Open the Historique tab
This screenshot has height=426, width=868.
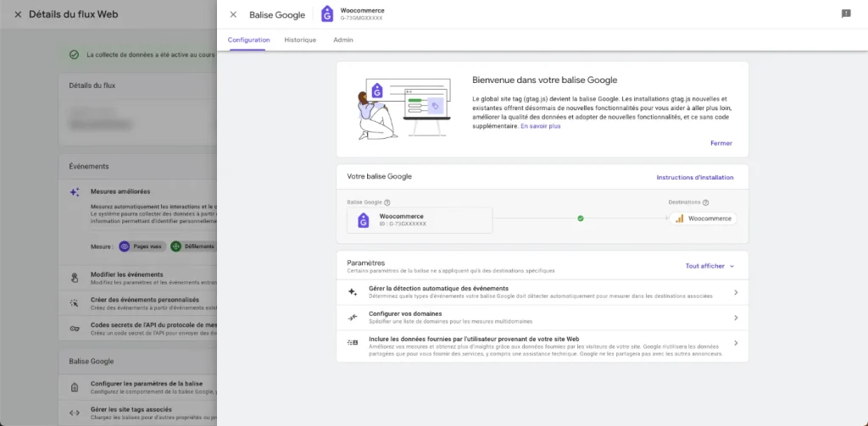tap(300, 40)
